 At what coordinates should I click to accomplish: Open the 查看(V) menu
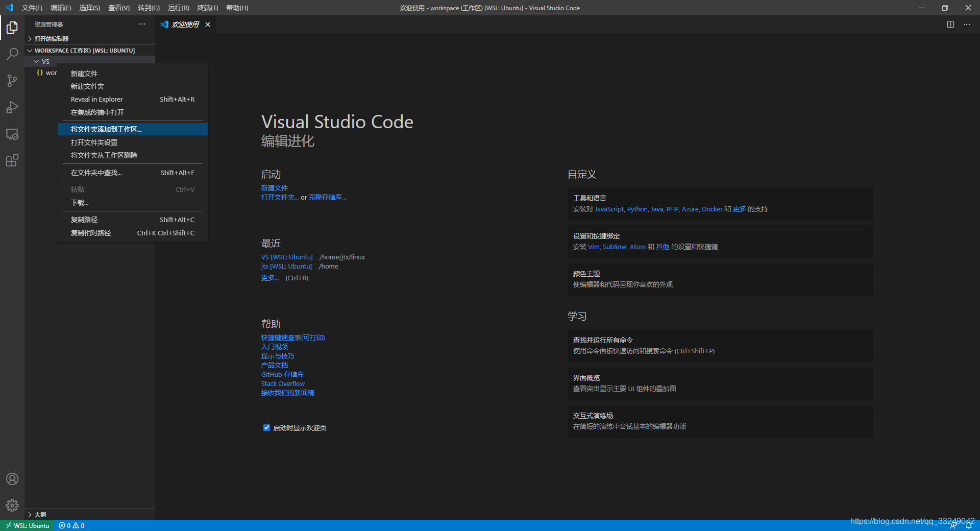[119, 8]
